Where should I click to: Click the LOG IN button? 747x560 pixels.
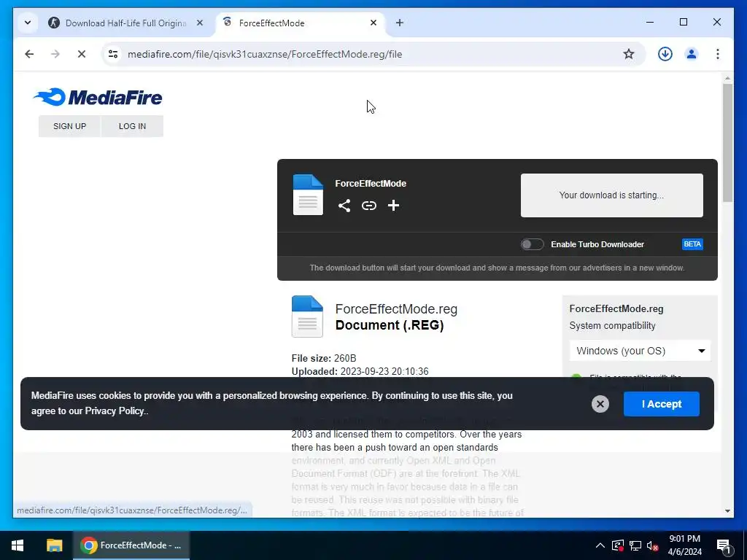133,126
